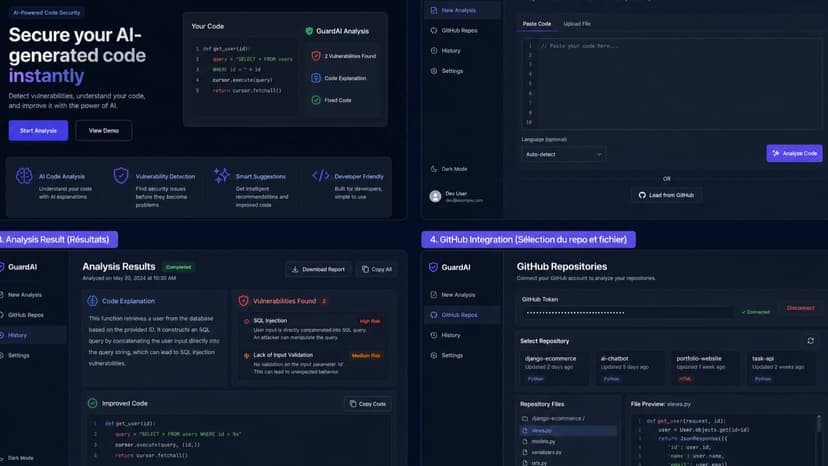Select the django-ecommerce repository card

[x=554, y=368]
